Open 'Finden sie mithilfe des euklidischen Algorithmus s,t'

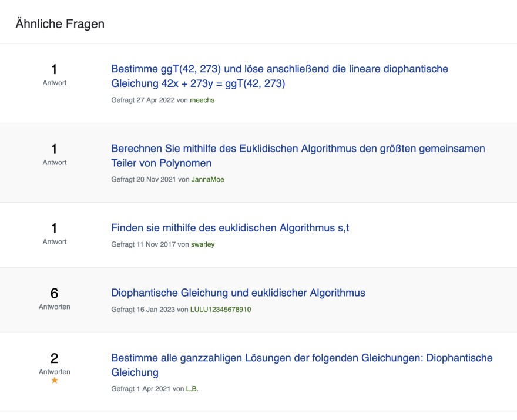tap(230, 228)
